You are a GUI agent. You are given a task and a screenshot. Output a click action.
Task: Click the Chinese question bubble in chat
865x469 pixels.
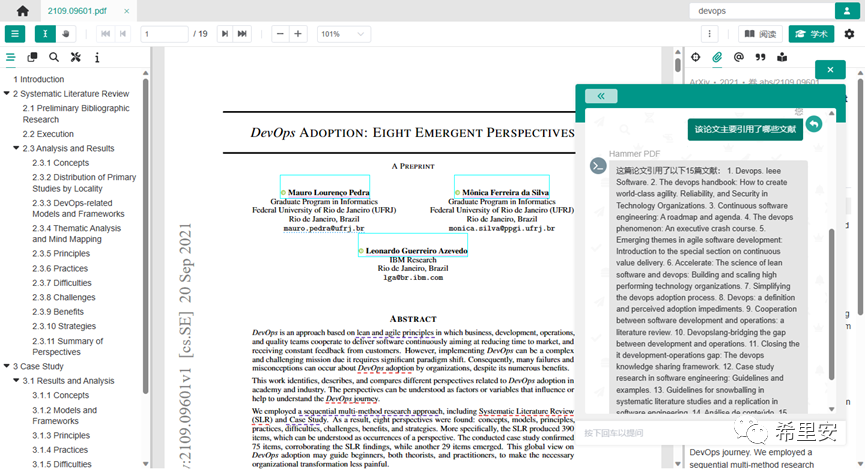[x=745, y=130]
